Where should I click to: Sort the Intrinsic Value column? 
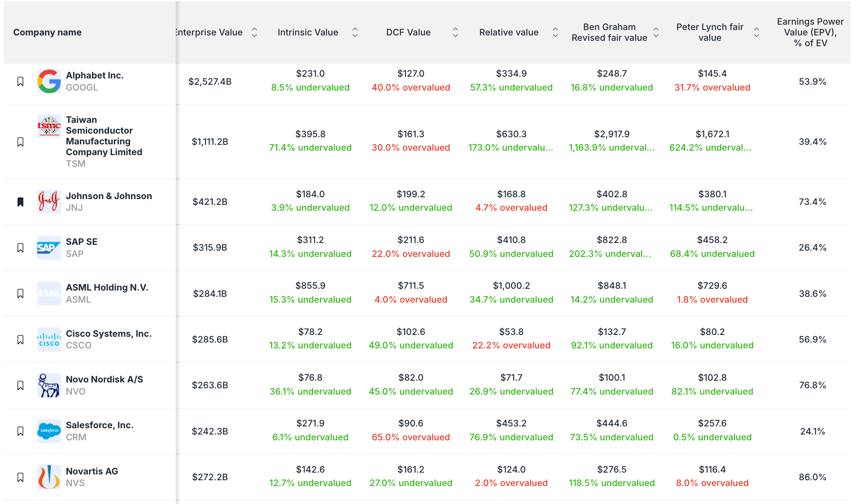(354, 32)
